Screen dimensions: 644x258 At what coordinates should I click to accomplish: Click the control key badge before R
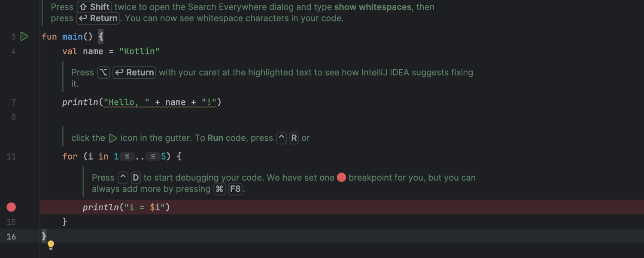tap(281, 138)
